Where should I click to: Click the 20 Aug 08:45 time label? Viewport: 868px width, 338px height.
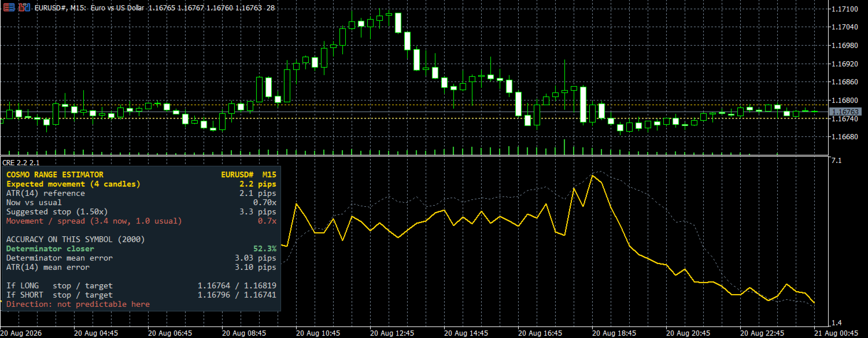pos(244,333)
